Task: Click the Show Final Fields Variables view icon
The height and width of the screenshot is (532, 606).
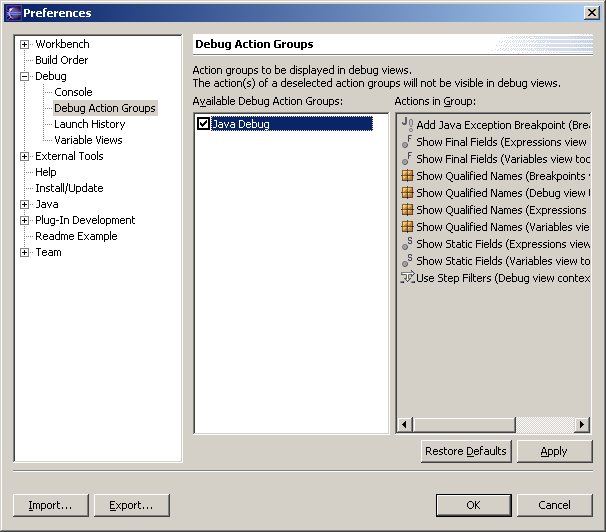Action: [407, 159]
